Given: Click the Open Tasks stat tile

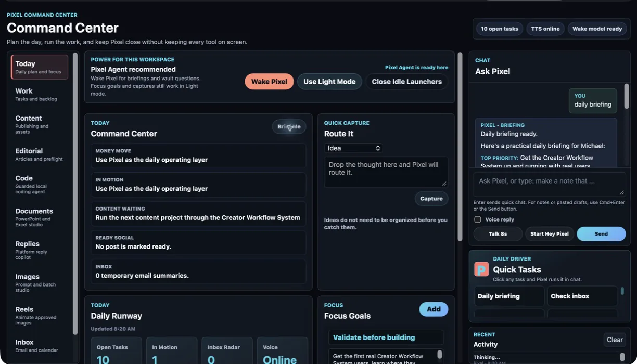Looking at the screenshot, I should (116, 351).
